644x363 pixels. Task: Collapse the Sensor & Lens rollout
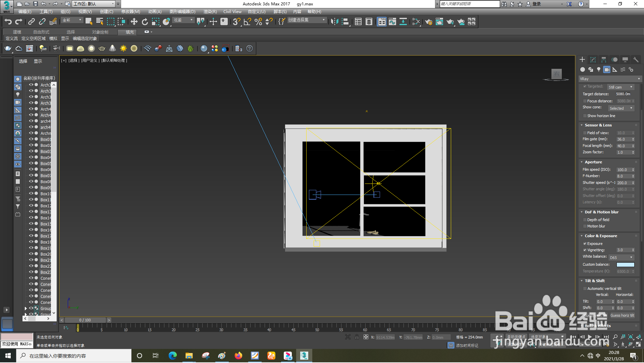click(598, 125)
